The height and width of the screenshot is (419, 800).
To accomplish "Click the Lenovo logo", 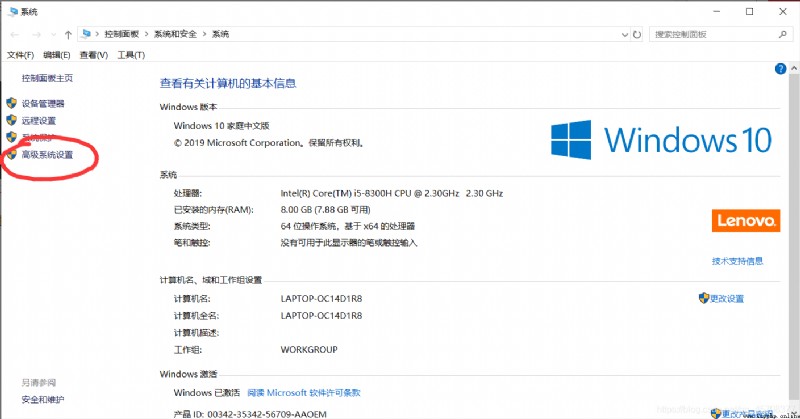I will coord(746,220).
